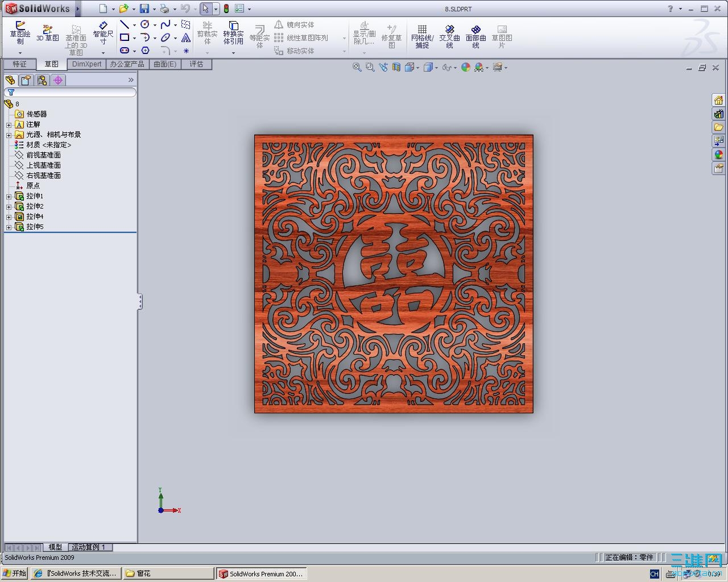Click the Section View icon
728x582 pixels.
coord(396,67)
